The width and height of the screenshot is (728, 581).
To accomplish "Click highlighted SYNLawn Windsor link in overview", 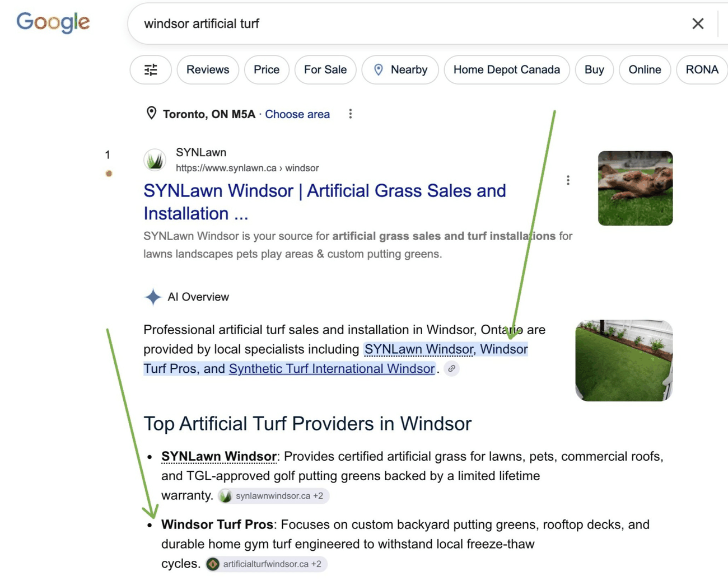I will pyautogui.click(x=418, y=349).
